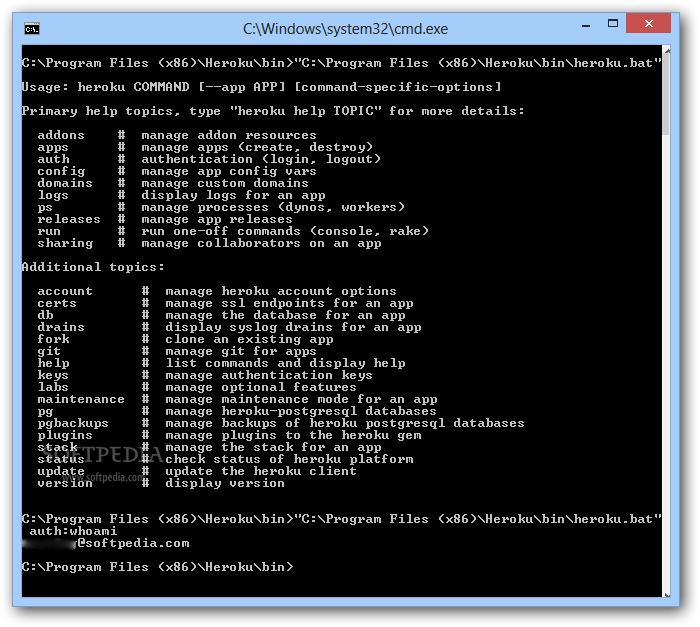Click the 'db' topic text
Screen dimensions: 700x627
click(x=46, y=315)
